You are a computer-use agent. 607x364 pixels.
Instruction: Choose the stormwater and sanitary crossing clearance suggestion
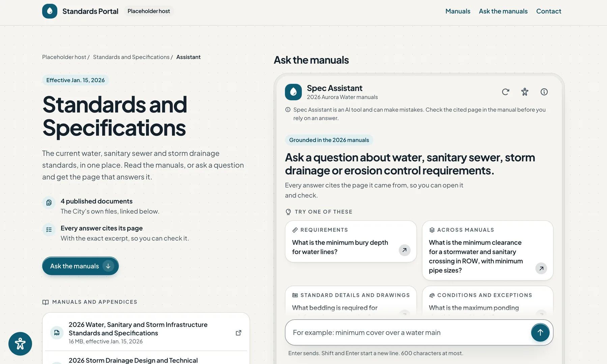pyautogui.click(x=488, y=250)
